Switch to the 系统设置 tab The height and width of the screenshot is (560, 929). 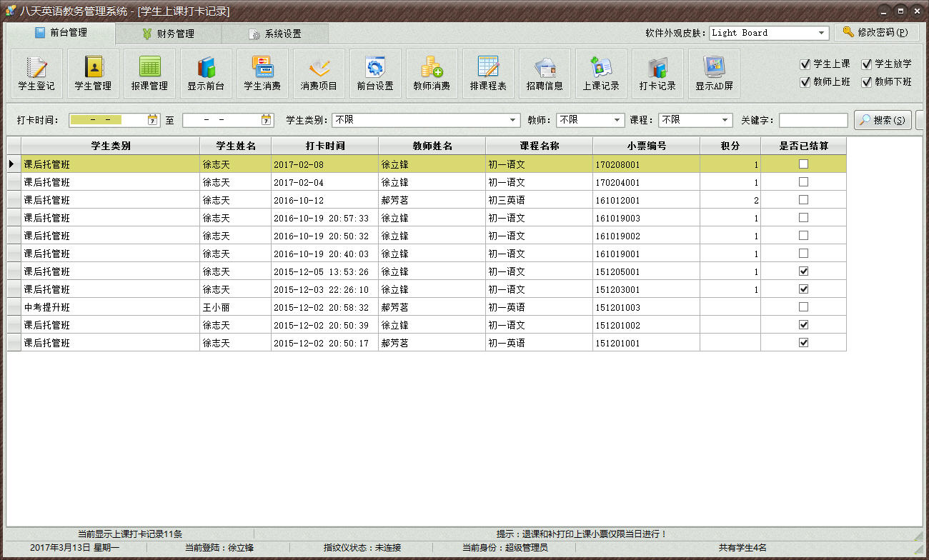(x=274, y=34)
